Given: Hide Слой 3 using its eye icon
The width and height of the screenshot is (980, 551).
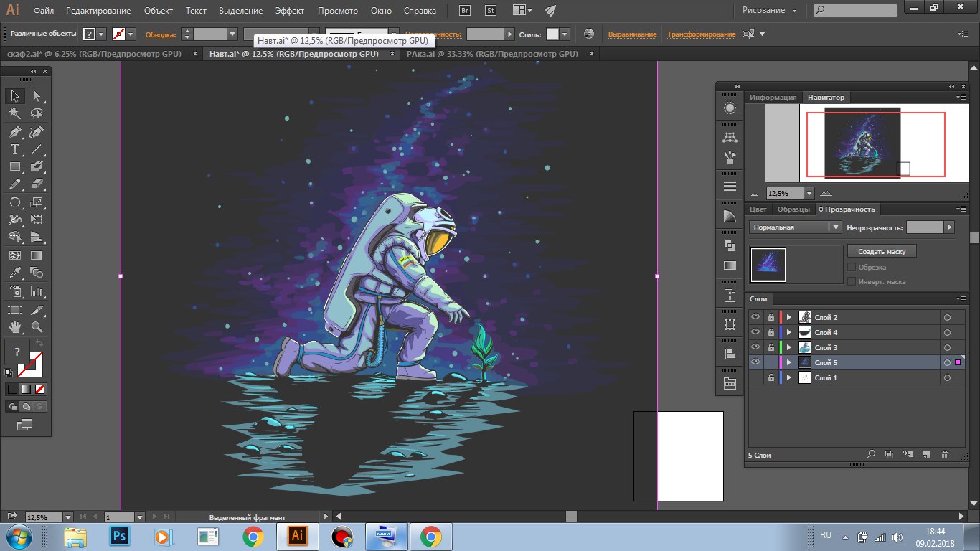Looking at the screenshot, I should (755, 347).
